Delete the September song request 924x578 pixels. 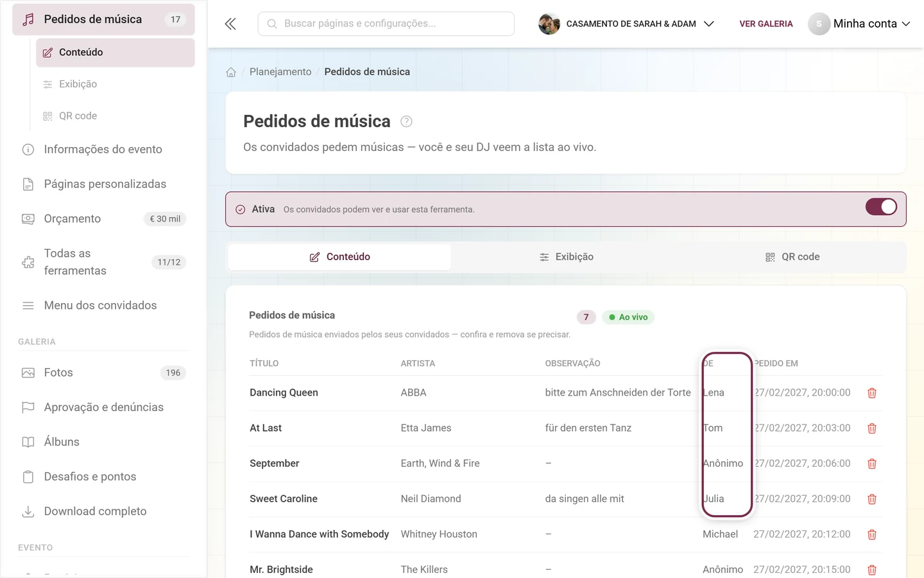pyautogui.click(x=871, y=464)
